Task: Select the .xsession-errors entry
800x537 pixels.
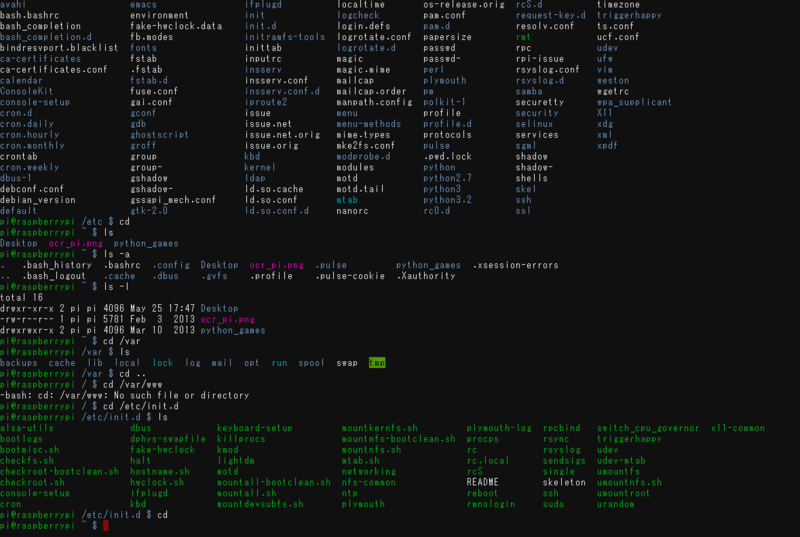Action: 515,265
